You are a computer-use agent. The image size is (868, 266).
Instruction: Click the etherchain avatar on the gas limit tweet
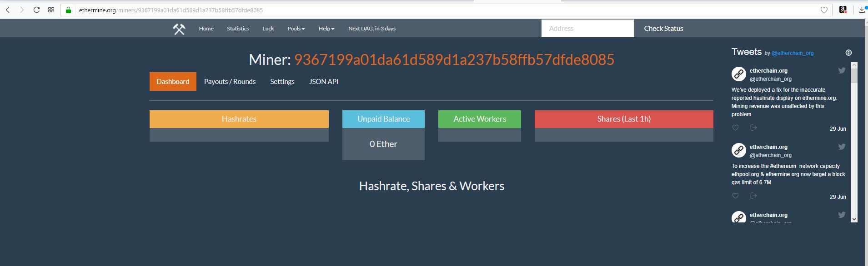[738, 150]
